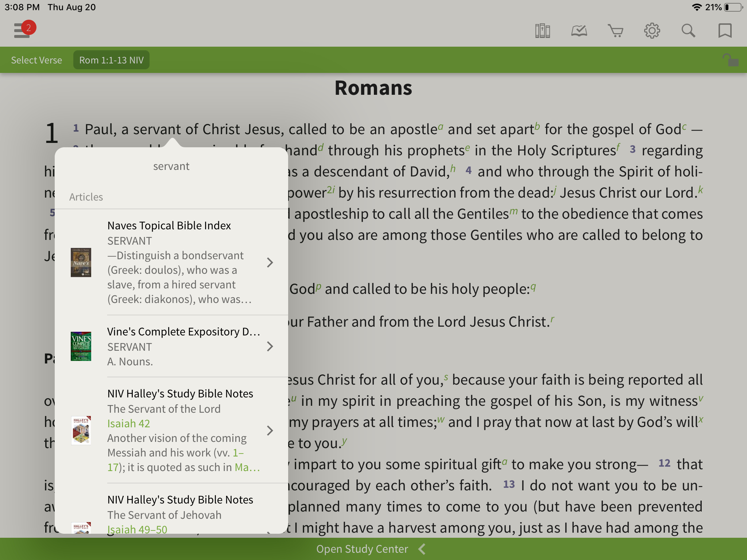Open Naves Topical Bible Index article

171,262
